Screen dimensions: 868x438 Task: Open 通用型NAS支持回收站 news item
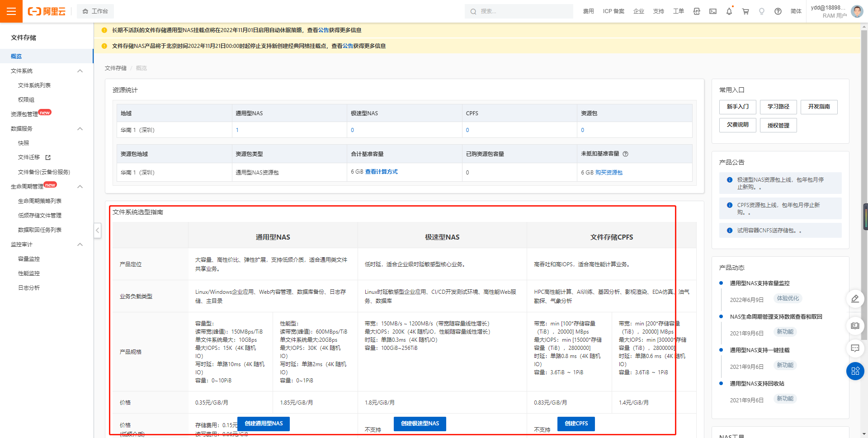[x=757, y=384]
